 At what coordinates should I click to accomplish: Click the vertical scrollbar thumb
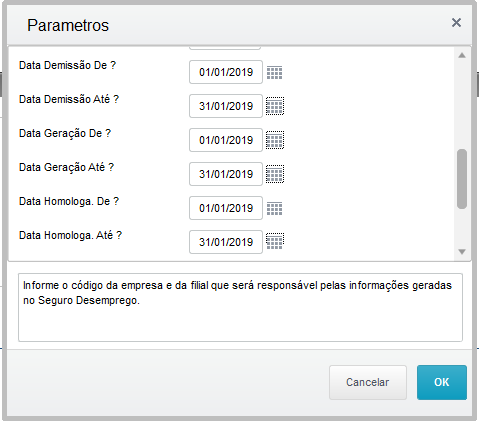click(x=462, y=179)
